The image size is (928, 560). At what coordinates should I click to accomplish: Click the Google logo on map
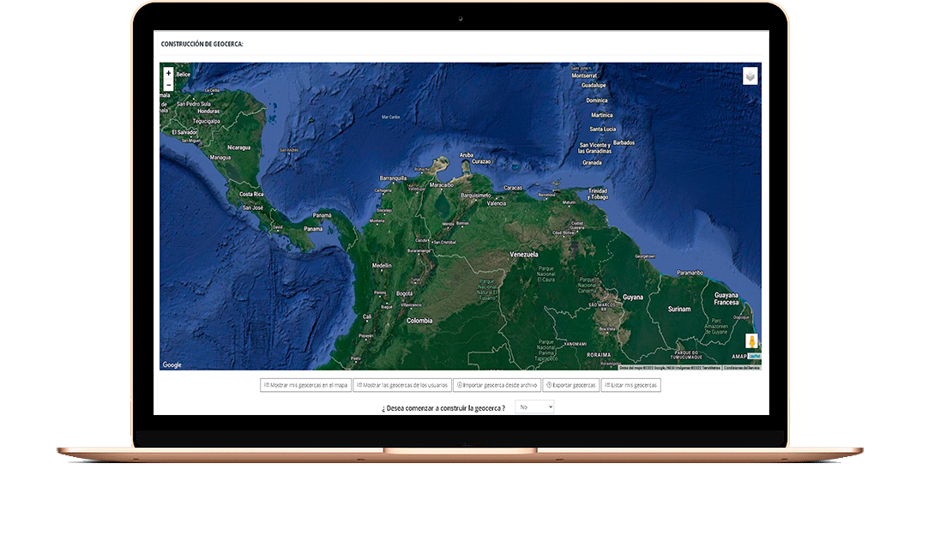pos(172,365)
